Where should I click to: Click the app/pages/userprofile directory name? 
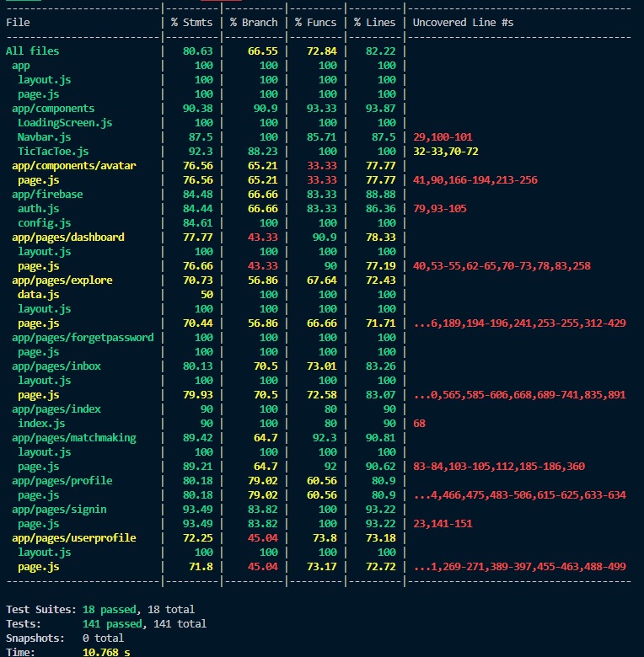coord(74,538)
